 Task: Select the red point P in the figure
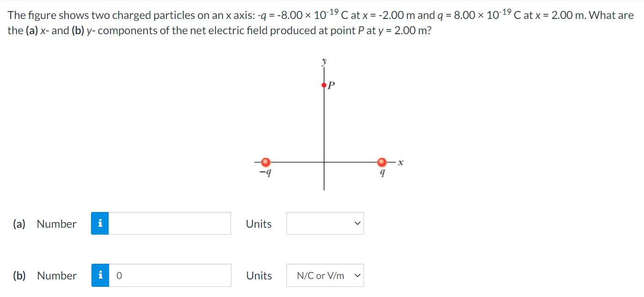(x=324, y=85)
